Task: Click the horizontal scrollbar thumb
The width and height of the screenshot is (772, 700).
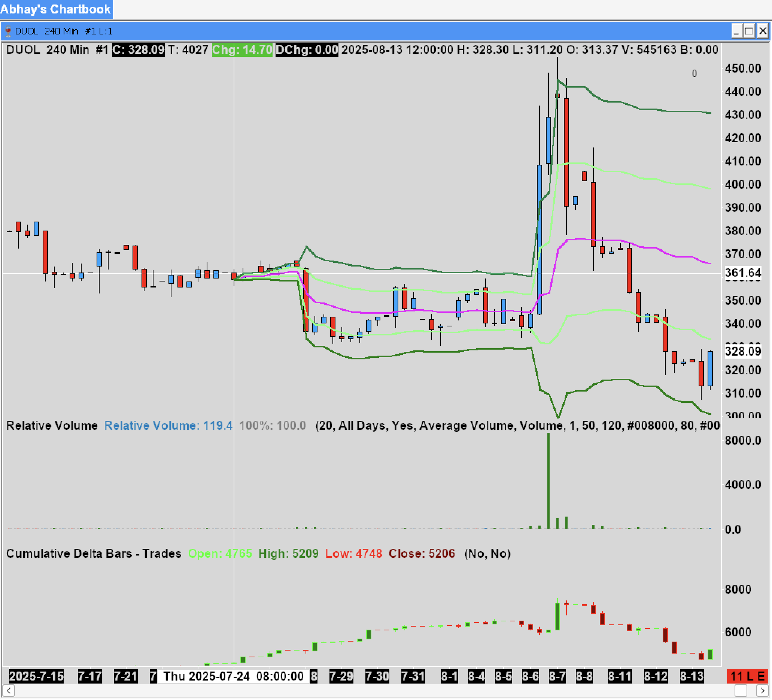Action: coord(741,691)
